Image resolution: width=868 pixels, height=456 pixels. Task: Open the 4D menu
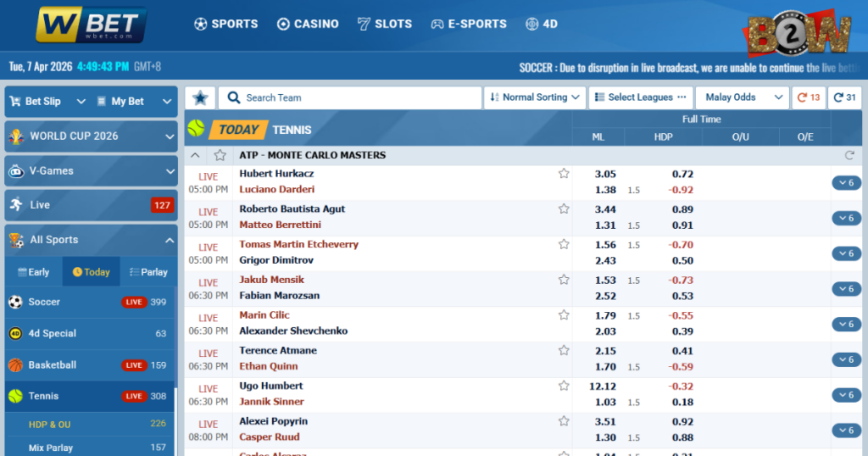click(542, 24)
